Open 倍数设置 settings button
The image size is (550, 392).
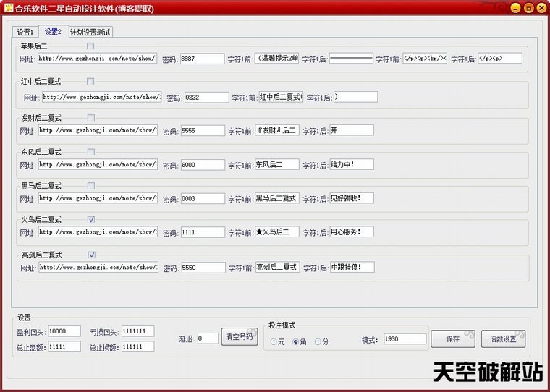[503, 338]
